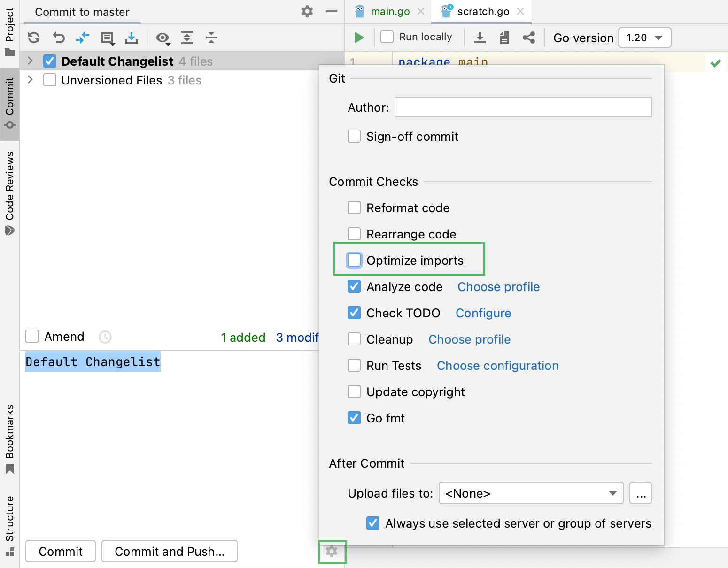Open the eye view options icon
728x568 pixels.
coord(163,38)
